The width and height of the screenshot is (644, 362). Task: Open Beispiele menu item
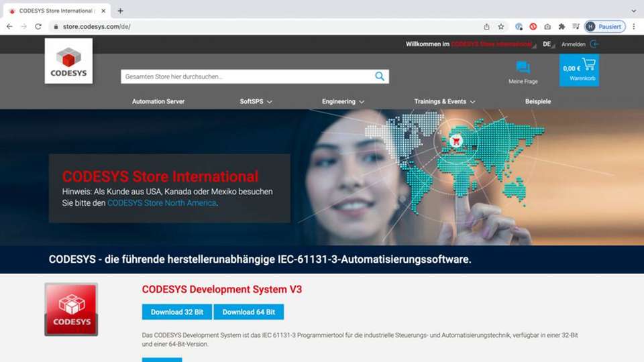[x=537, y=101]
